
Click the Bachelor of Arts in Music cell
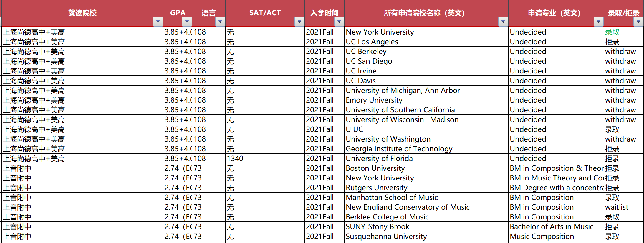point(556,227)
